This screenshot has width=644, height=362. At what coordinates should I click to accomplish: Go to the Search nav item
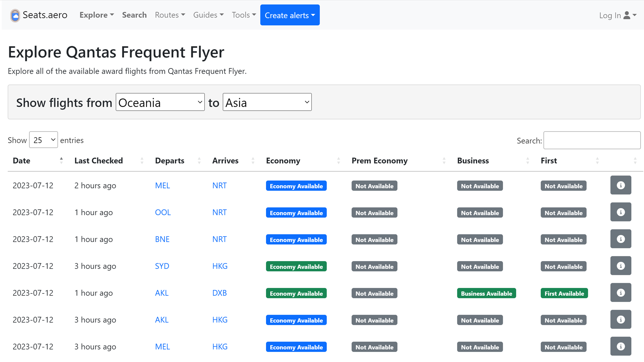[x=134, y=15]
